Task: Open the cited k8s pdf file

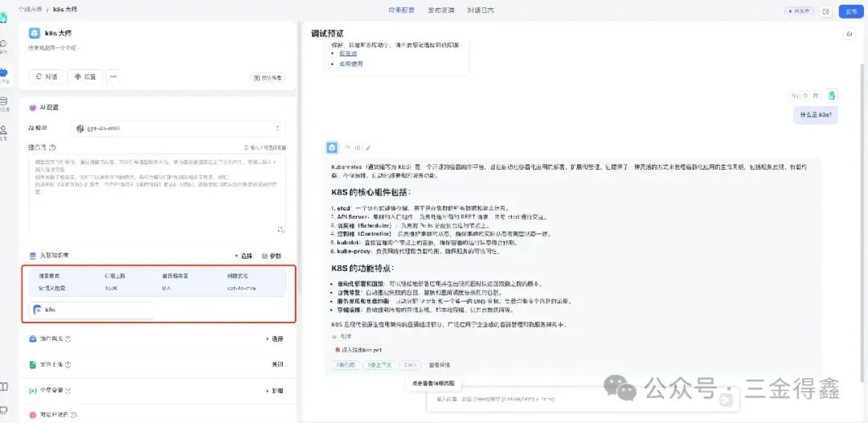Action: [x=358, y=350]
